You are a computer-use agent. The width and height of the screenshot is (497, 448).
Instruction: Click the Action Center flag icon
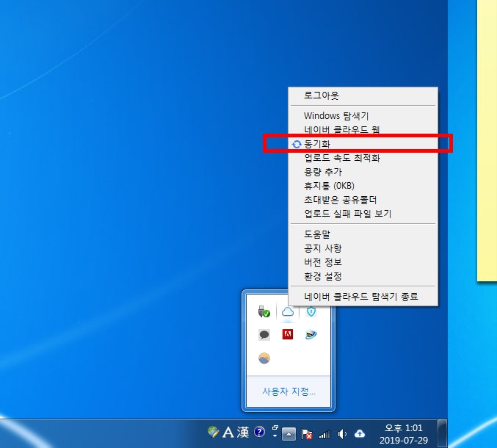[x=307, y=434]
